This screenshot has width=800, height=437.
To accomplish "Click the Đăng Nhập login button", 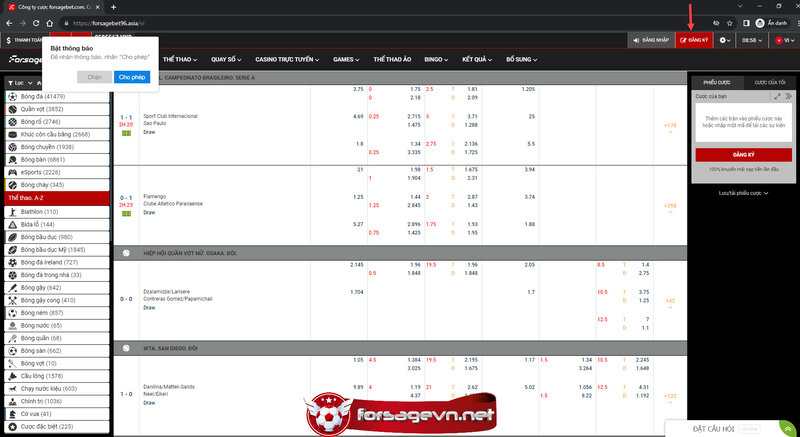I will pos(652,40).
